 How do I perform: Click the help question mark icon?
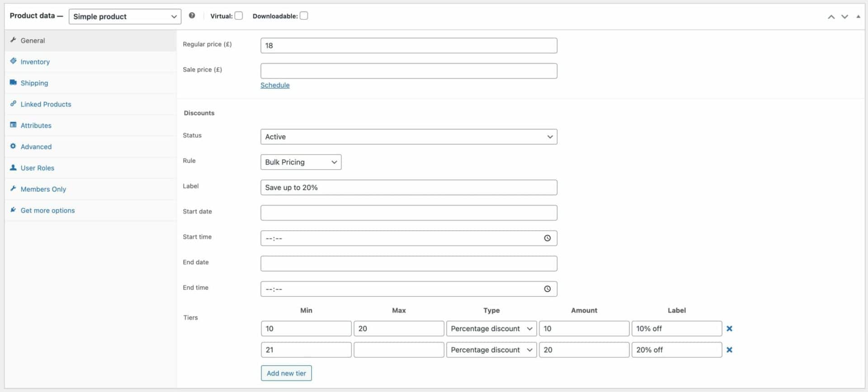192,15
